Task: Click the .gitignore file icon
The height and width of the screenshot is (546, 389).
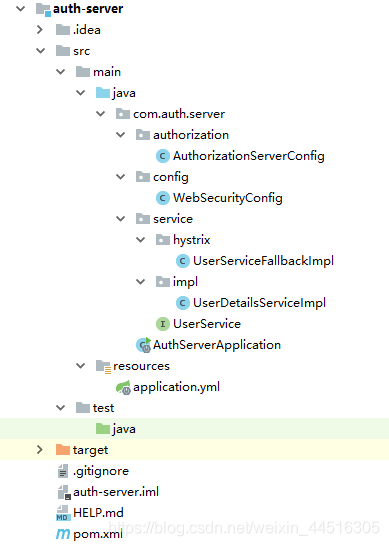Action: (63, 471)
